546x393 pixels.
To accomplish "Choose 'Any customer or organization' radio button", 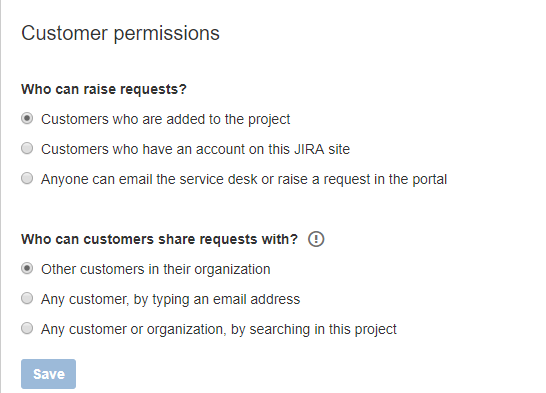I will pyautogui.click(x=27, y=328).
